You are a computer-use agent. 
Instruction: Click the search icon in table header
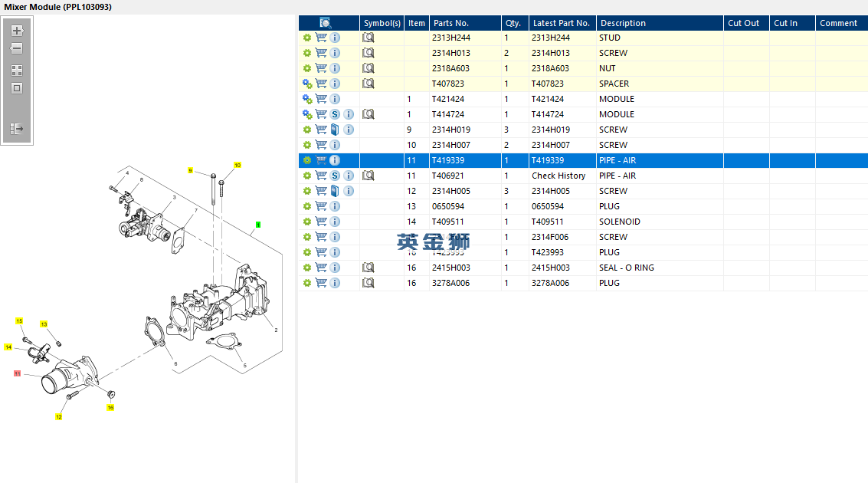point(326,23)
